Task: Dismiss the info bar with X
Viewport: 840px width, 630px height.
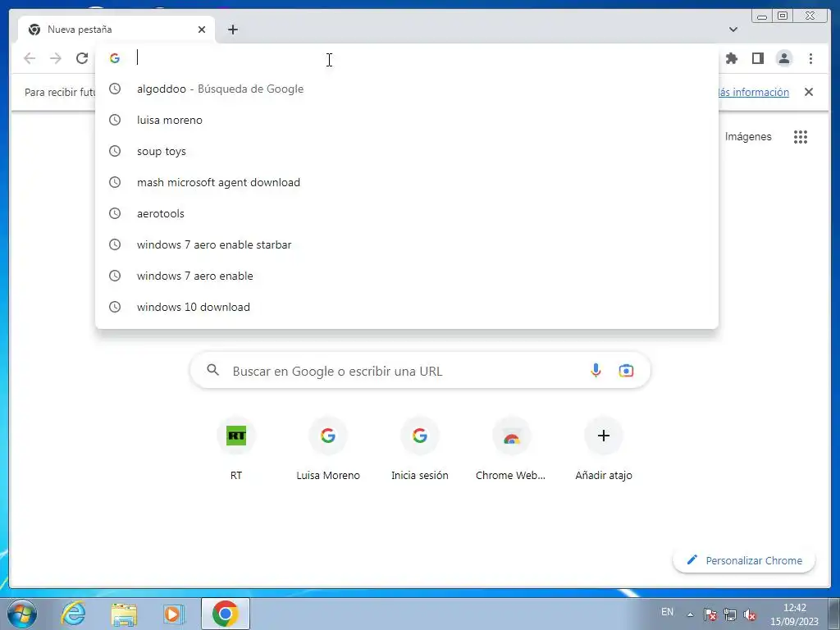Action: [809, 92]
